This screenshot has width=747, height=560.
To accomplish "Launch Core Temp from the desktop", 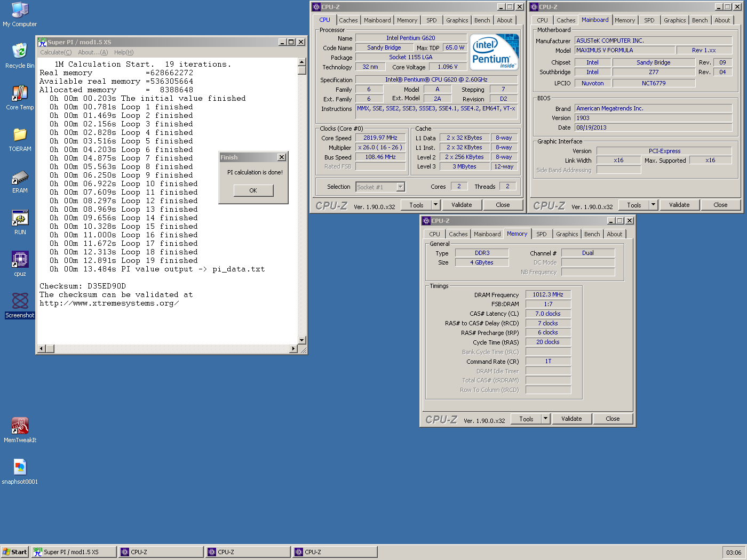I will point(20,98).
